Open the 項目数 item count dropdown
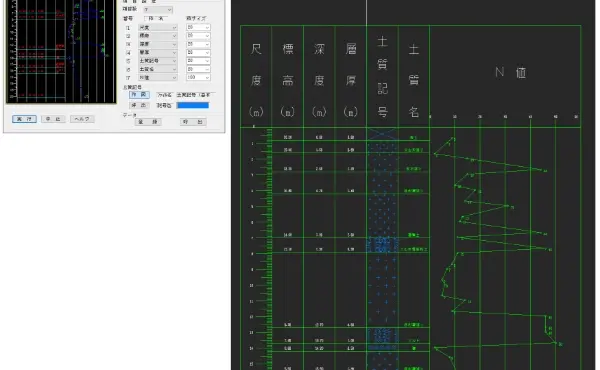This screenshot has width=600, height=370. 158,10
